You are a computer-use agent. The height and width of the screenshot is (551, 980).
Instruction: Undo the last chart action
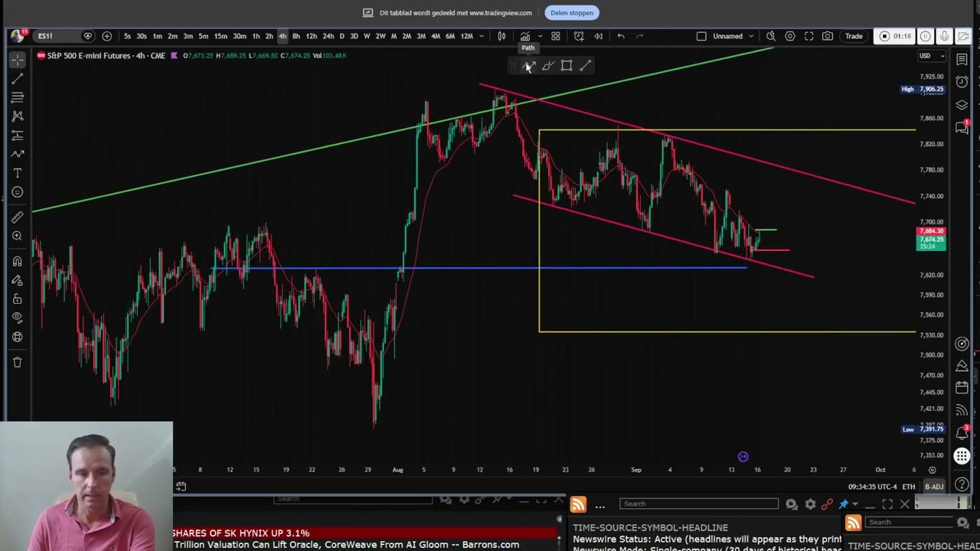pyautogui.click(x=621, y=36)
